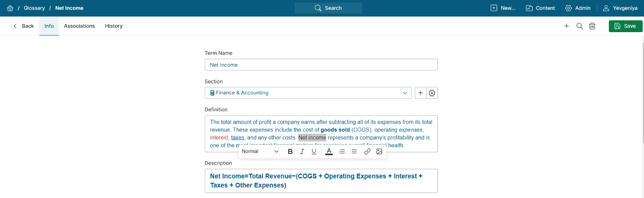Viewport: 644px width, 198px height.
Task: Toggle italic formatting in editor toolbar
Action: [x=302, y=151]
